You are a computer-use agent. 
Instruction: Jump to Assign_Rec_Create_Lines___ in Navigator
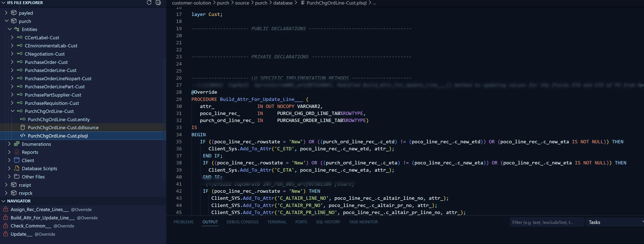pos(39,209)
